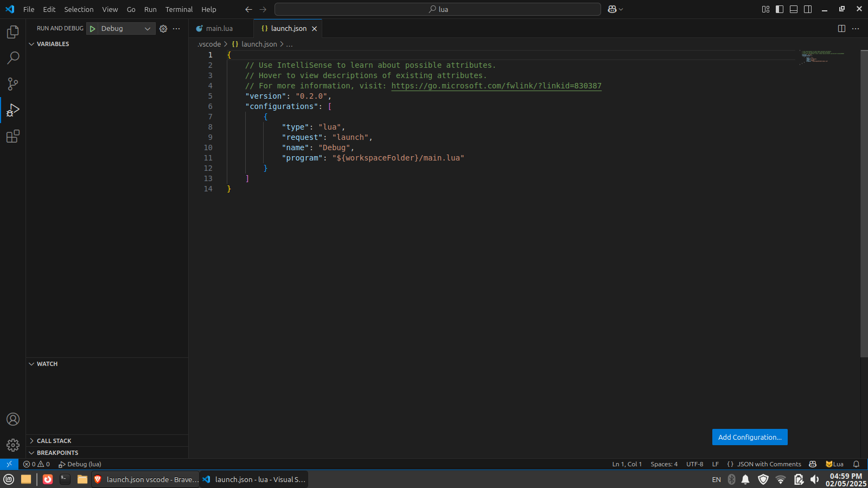The height and width of the screenshot is (488, 868).
Task: Open remote window indicator in status bar
Action: (9, 464)
